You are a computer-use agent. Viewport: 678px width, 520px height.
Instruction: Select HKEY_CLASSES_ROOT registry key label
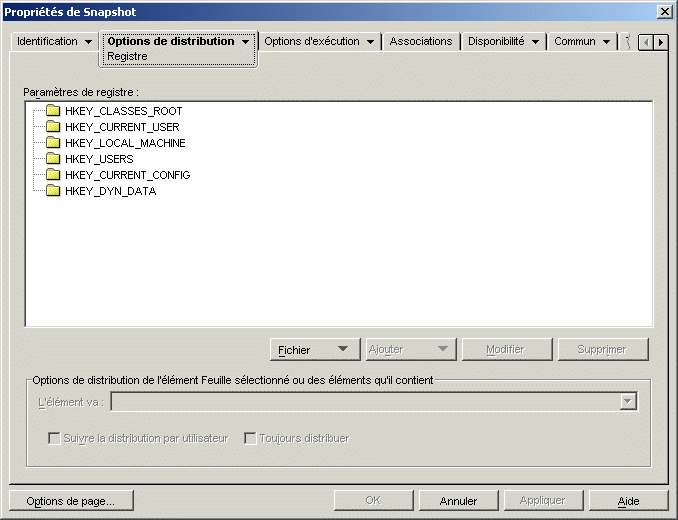(124, 111)
